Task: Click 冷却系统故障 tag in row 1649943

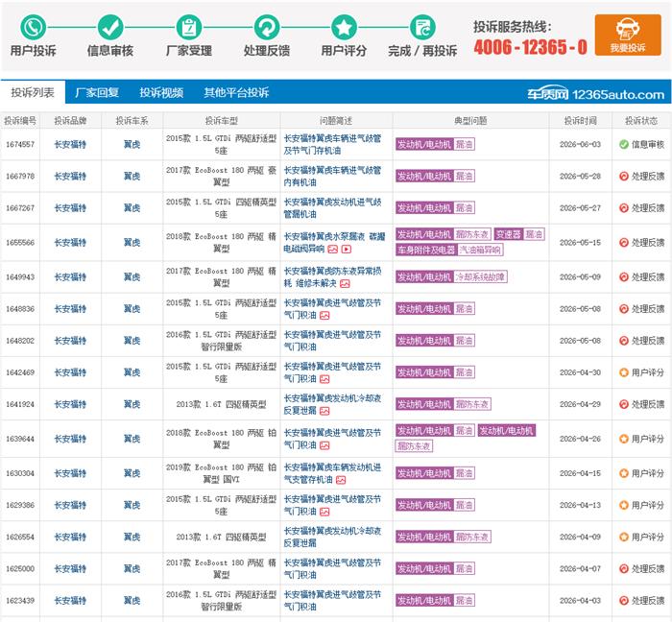Action: click(x=480, y=277)
